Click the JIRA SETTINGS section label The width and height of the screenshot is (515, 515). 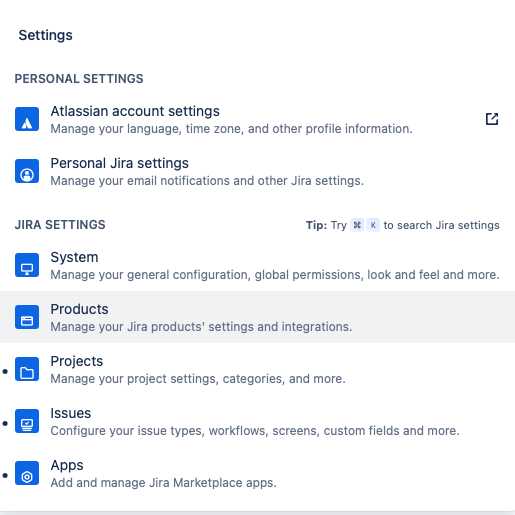tap(60, 225)
